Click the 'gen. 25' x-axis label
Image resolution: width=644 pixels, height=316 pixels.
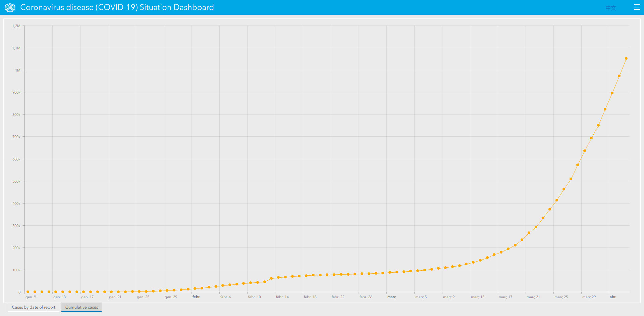click(x=143, y=297)
